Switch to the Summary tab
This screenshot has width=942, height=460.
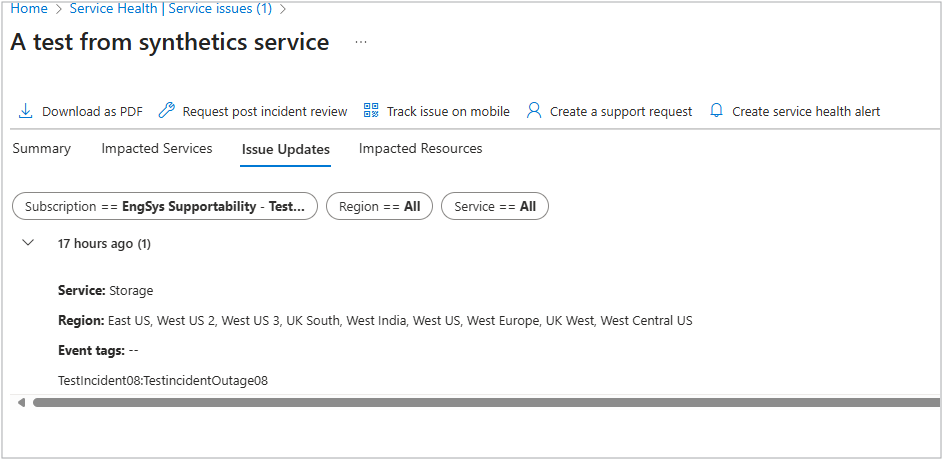(42, 149)
